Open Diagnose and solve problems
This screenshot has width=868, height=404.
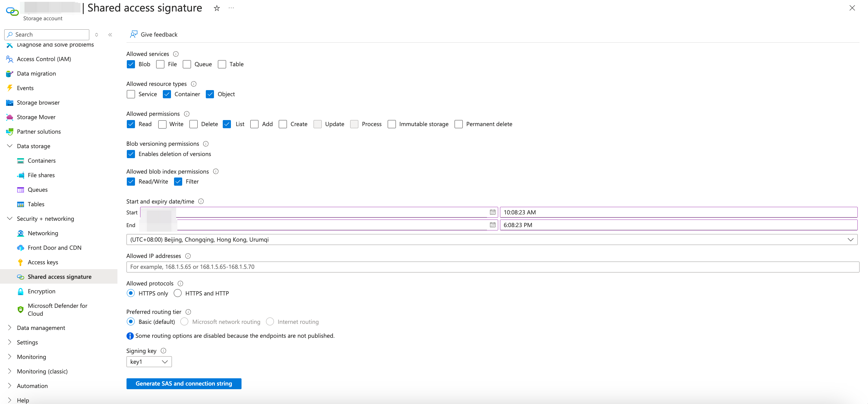[55, 44]
